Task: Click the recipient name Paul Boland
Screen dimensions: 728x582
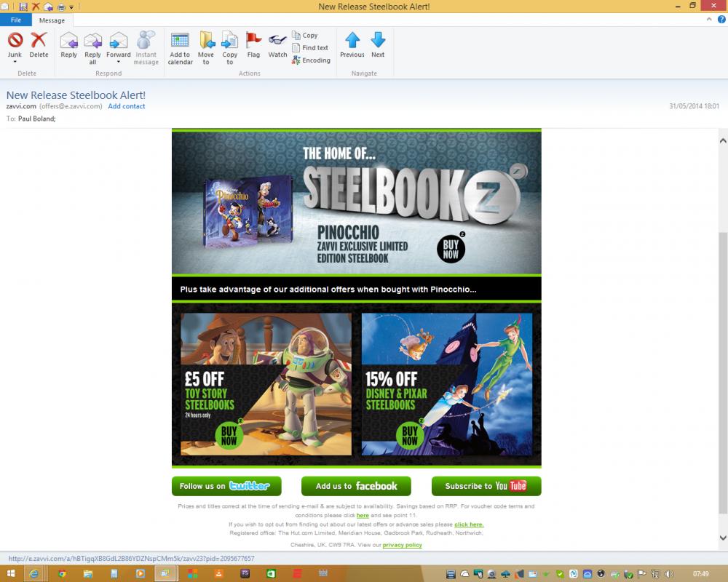Action: click(36, 119)
